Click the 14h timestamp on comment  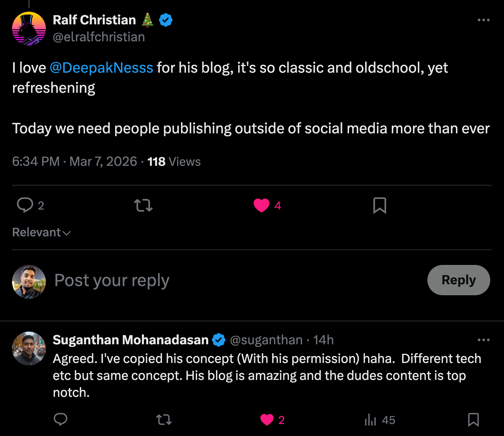(x=323, y=340)
